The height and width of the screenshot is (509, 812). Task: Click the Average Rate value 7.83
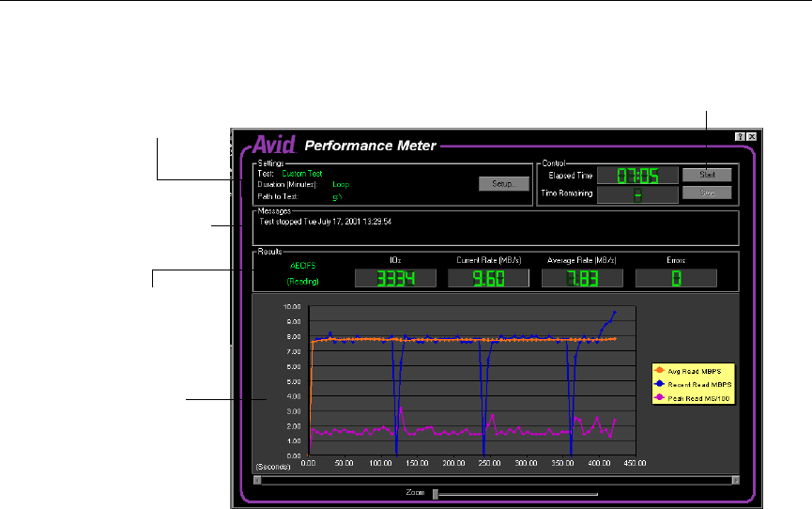(582, 278)
